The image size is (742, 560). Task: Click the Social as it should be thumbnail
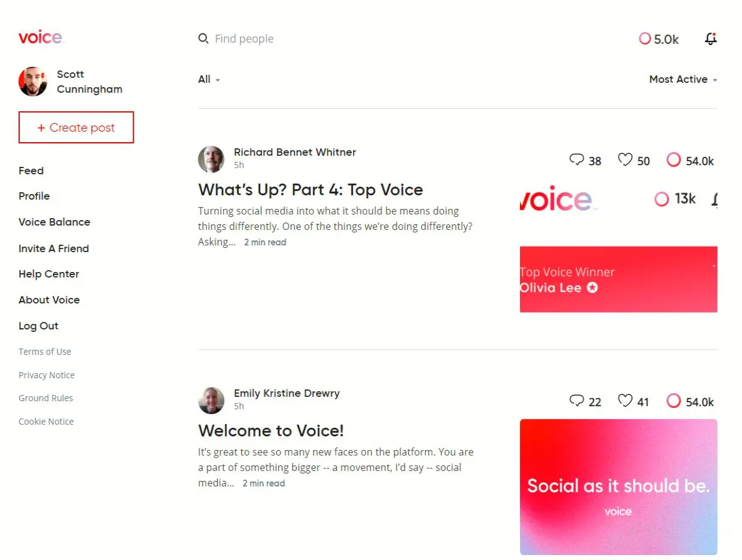(x=618, y=487)
